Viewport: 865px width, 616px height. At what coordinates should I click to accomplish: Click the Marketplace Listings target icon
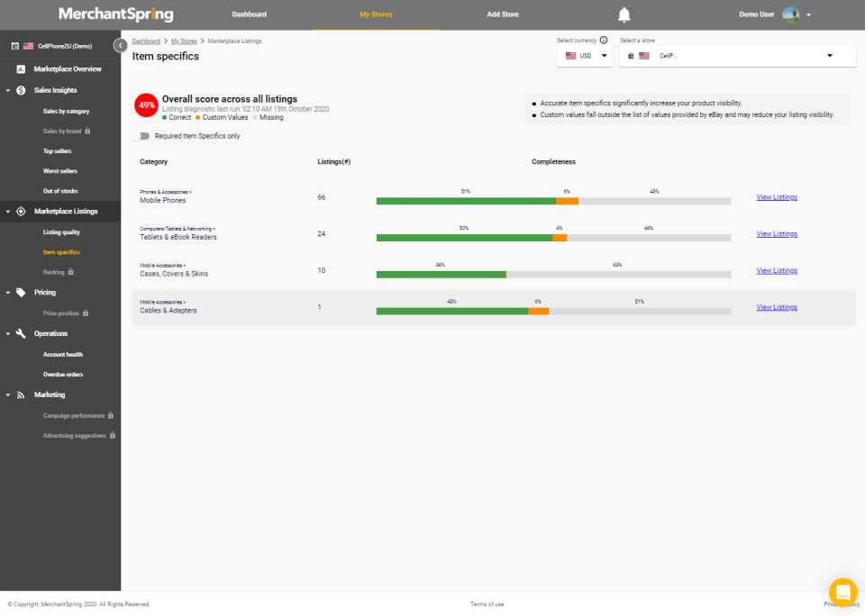(x=20, y=211)
